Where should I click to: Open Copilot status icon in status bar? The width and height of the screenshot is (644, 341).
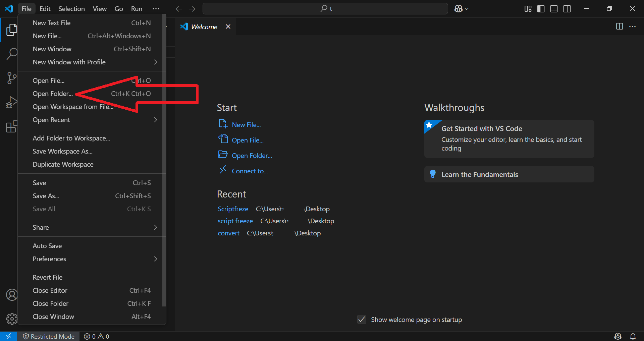click(x=618, y=336)
